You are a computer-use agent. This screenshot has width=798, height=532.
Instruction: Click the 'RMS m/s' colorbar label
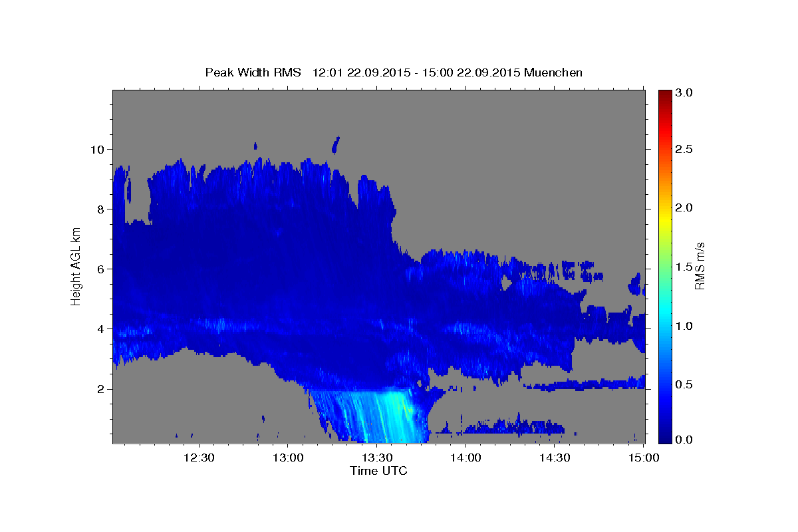pos(699,266)
